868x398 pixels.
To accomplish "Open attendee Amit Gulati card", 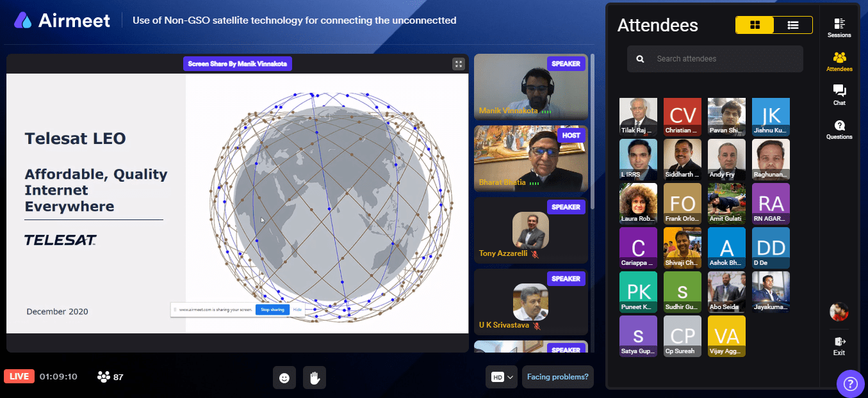I will (x=726, y=203).
